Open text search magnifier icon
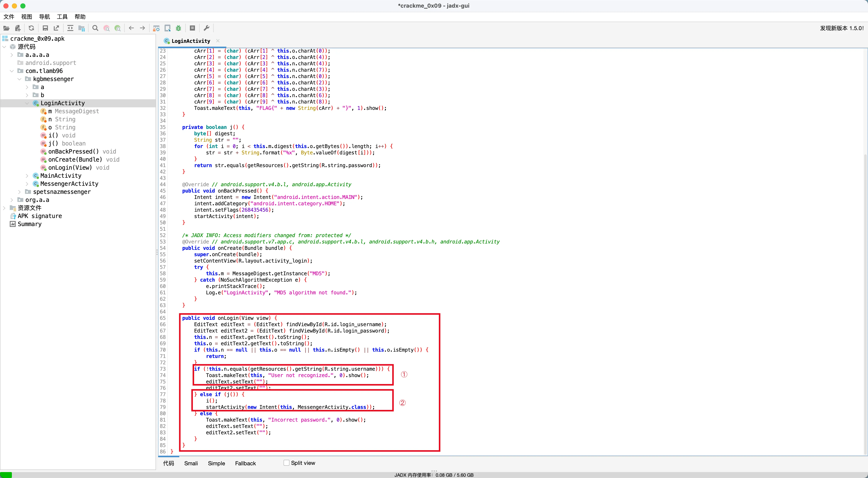The image size is (868, 478). pyautogui.click(x=95, y=28)
